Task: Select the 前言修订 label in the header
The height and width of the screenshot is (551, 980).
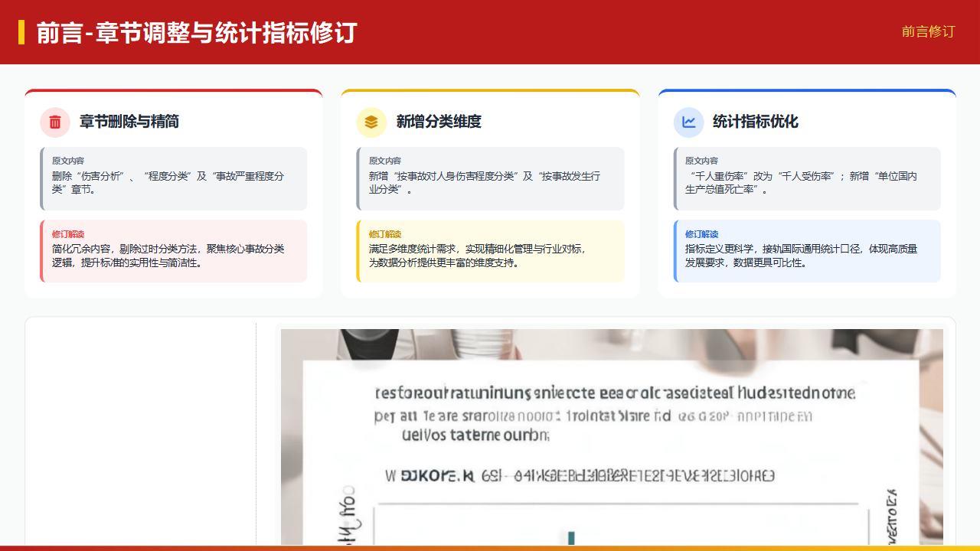Action: [x=928, y=31]
